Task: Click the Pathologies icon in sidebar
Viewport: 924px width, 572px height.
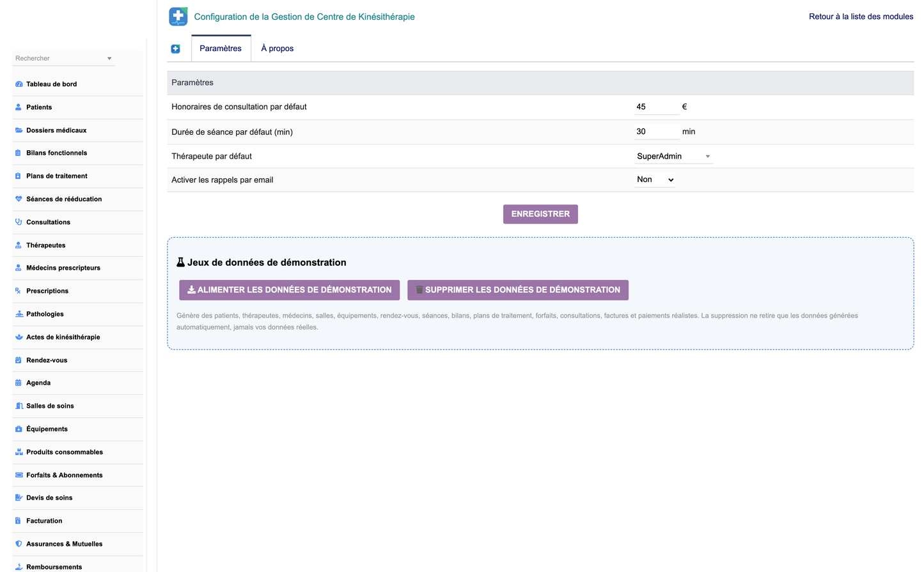Action: [19, 314]
